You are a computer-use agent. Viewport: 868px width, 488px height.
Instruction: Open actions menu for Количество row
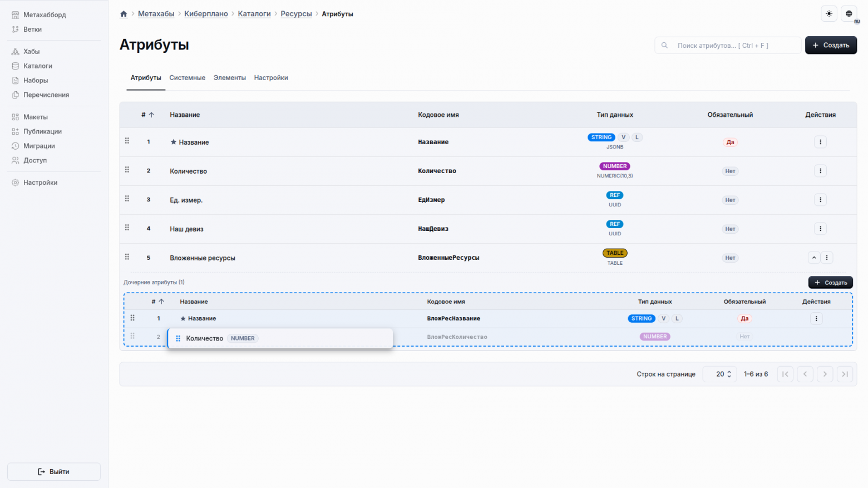(820, 171)
